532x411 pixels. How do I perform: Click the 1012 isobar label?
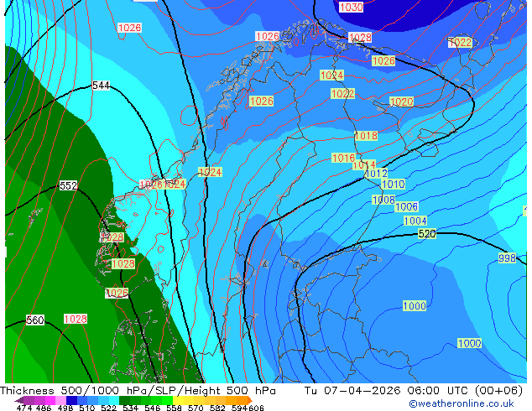376,174
